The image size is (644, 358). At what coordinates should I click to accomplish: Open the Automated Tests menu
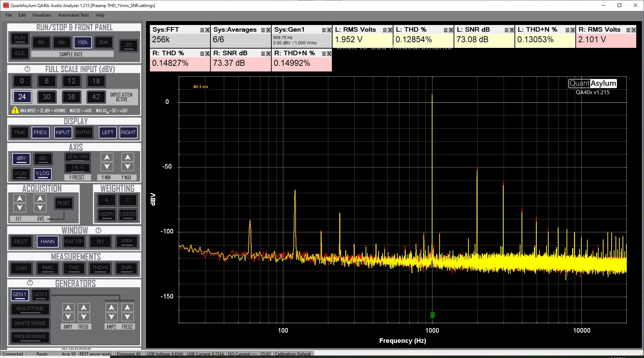(x=73, y=15)
